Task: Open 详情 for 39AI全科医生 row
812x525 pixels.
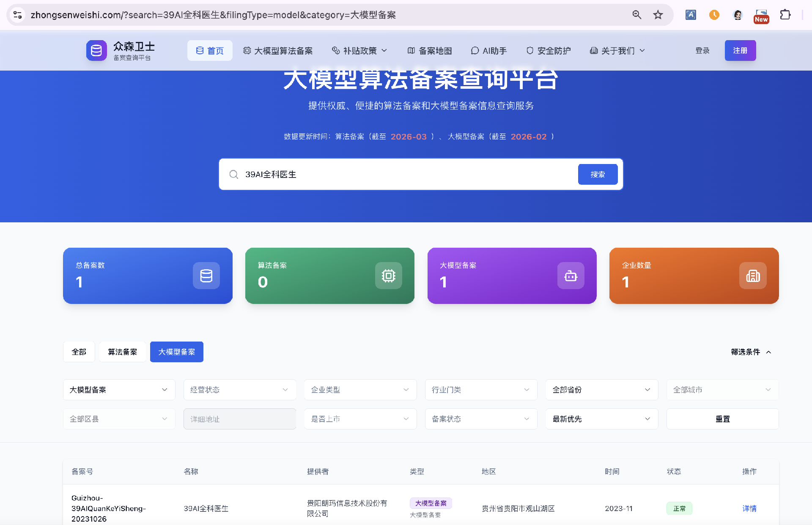Action: click(x=749, y=509)
